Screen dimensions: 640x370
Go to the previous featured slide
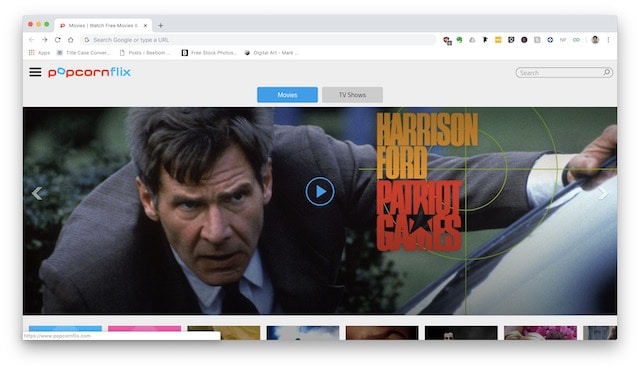(37, 193)
